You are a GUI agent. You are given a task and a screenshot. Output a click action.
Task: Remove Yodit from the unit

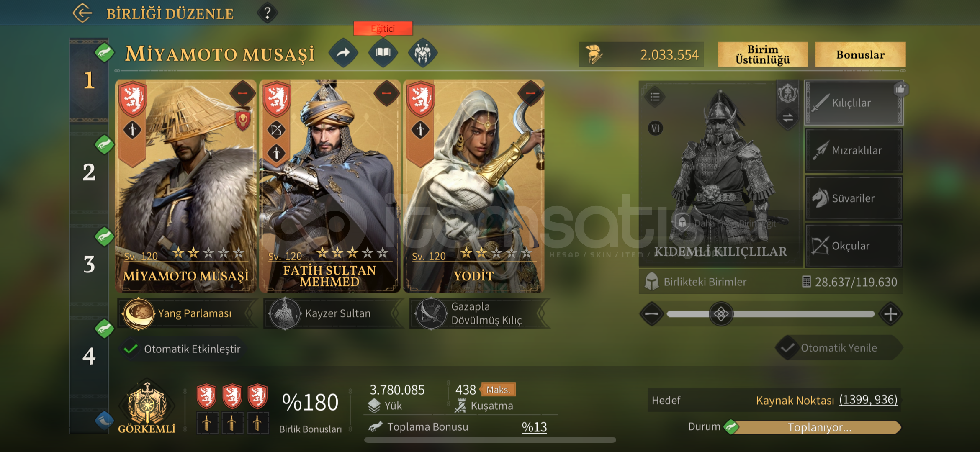tap(530, 93)
